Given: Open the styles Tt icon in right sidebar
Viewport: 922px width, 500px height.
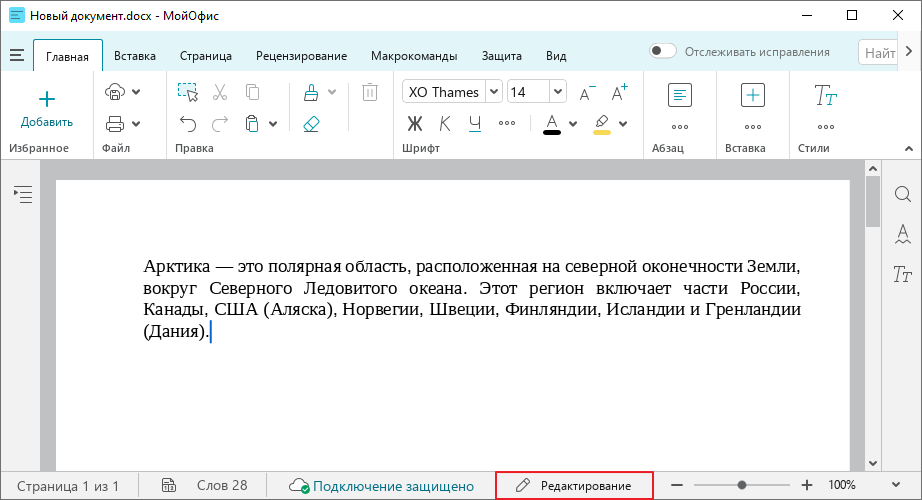Looking at the screenshot, I should (x=902, y=274).
